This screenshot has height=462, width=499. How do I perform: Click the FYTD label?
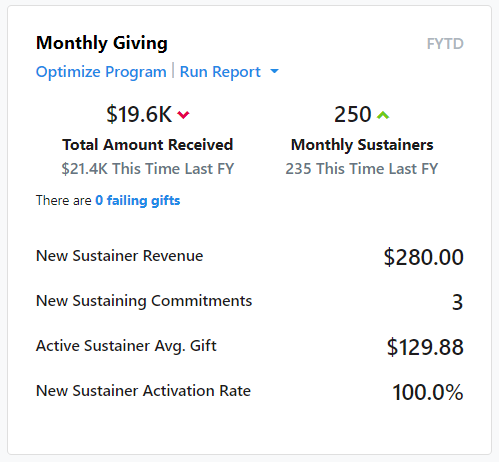click(x=445, y=44)
